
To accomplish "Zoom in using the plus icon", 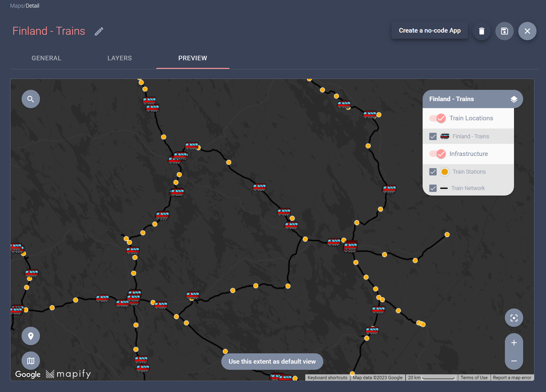I will click(514, 342).
